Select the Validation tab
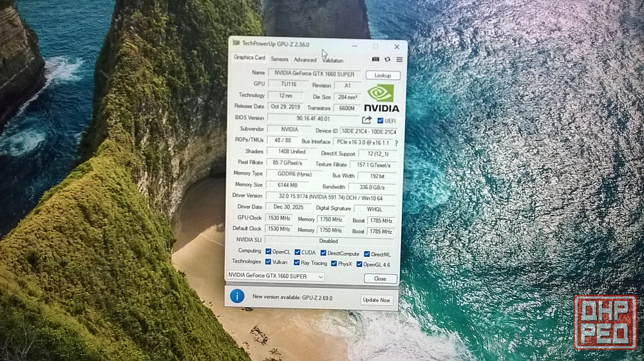 coord(333,60)
